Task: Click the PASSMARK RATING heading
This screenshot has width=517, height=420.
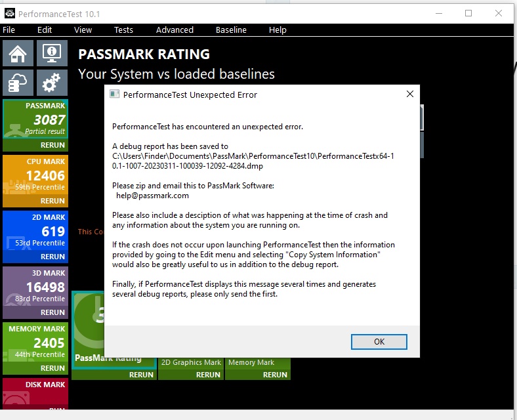Action: 144,54
